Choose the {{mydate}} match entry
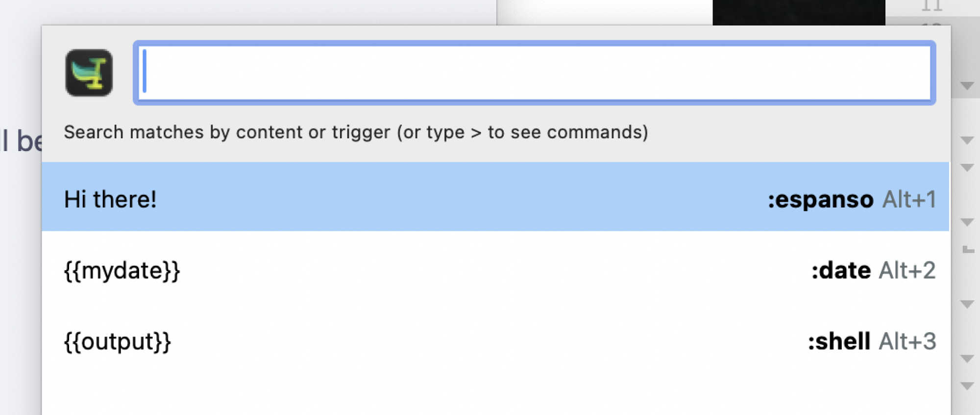 coord(495,270)
